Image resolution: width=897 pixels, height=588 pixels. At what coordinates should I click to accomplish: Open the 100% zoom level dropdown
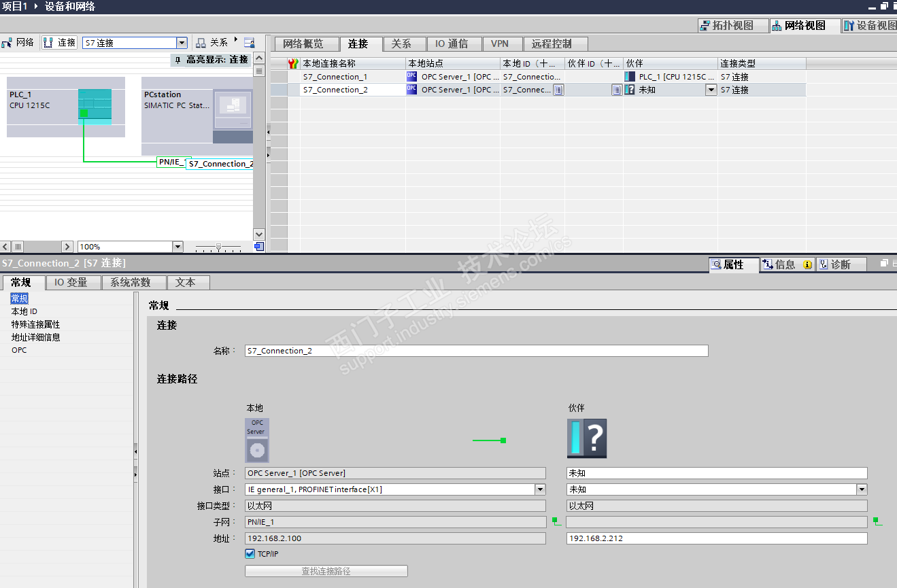click(x=178, y=247)
